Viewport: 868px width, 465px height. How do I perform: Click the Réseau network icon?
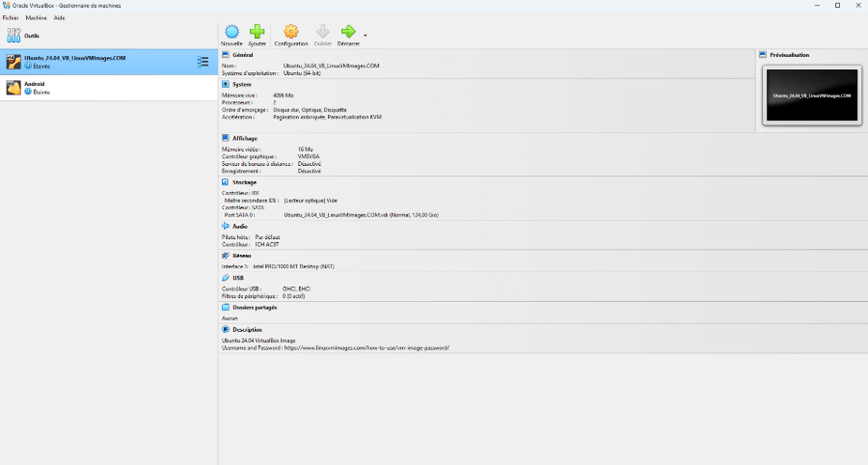pyautogui.click(x=226, y=256)
